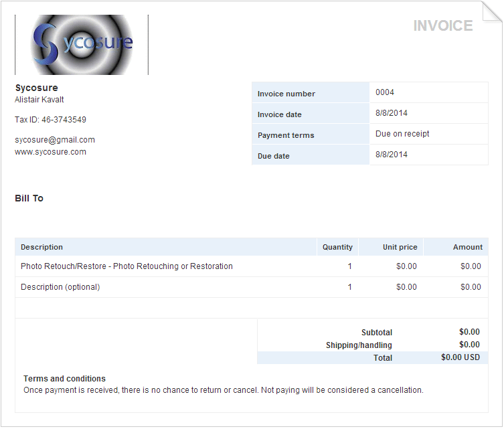
Task: Click the 8/8/2014 value beside Invoice date
Action: pos(392,113)
